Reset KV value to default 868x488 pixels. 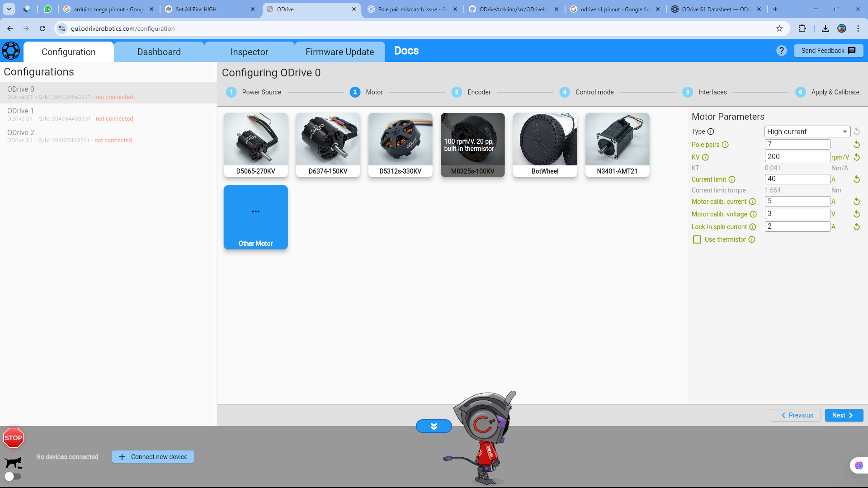pos(857,157)
